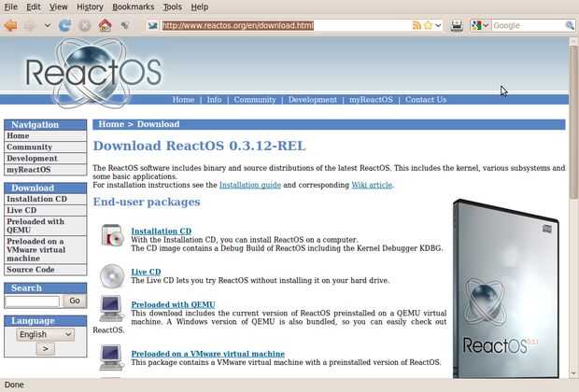Viewport: 579px width, 392px height.
Task: Select Community in the Navigation sidebar
Action: [46, 147]
